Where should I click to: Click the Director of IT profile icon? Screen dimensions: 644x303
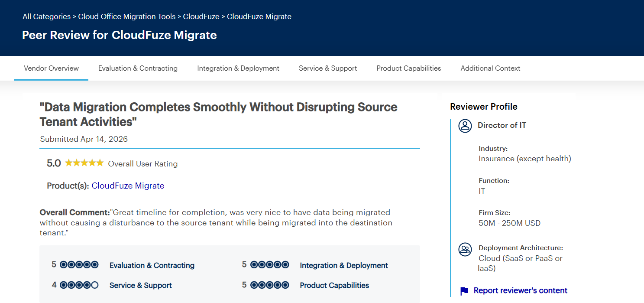point(465,126)
